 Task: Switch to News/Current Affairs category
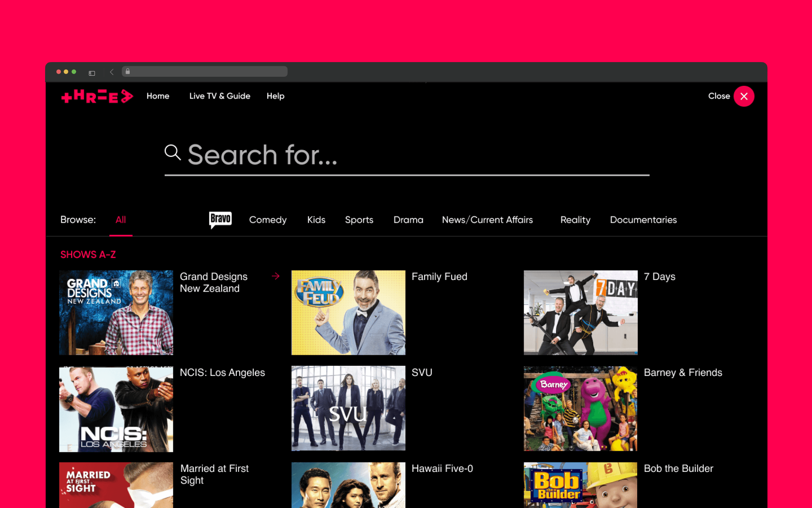(487, 220)
